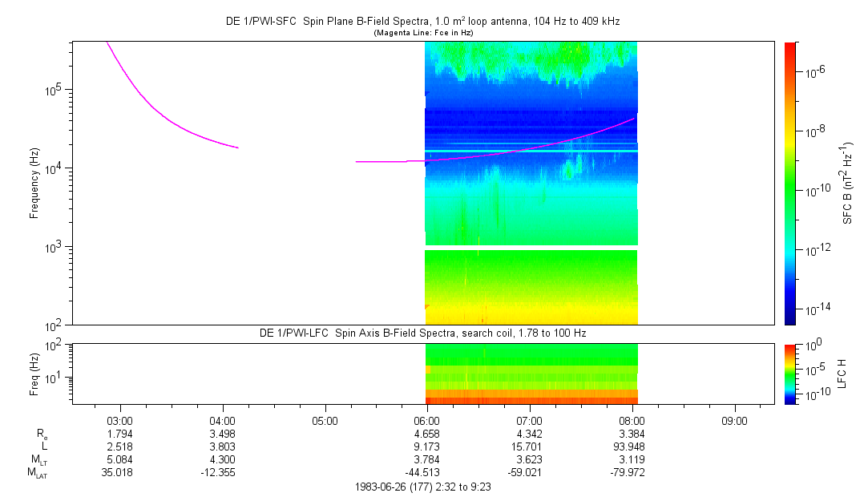Select the 09:00 time tick label
The image size is (868, 497).
coord(734,421)
